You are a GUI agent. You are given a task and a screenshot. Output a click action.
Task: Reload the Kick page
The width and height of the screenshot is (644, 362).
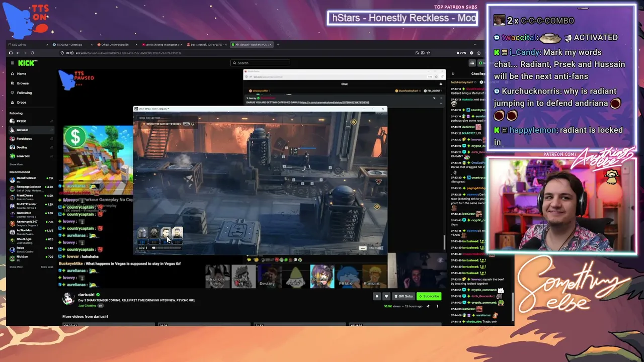coord(32,53)
